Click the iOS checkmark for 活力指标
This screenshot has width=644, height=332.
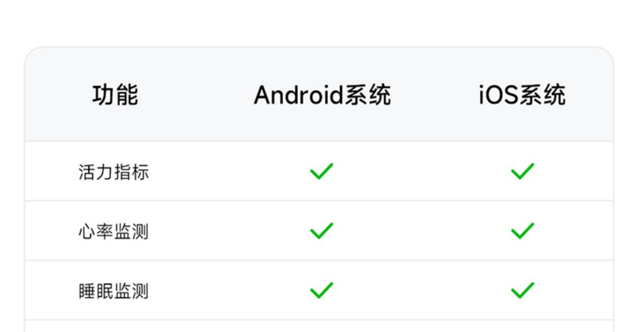(x=522, y=172)
